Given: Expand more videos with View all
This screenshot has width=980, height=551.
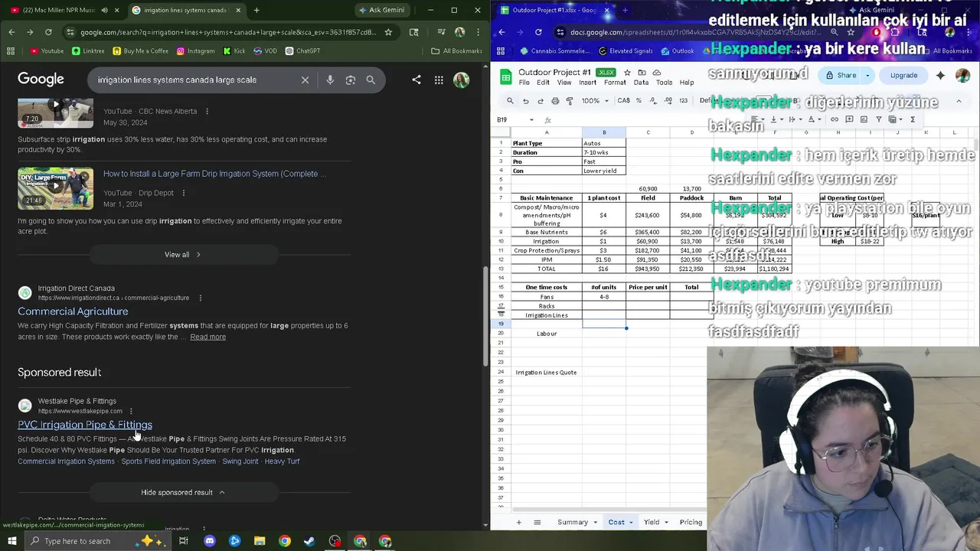Looking at the screenshot, I should click(183, 254).
